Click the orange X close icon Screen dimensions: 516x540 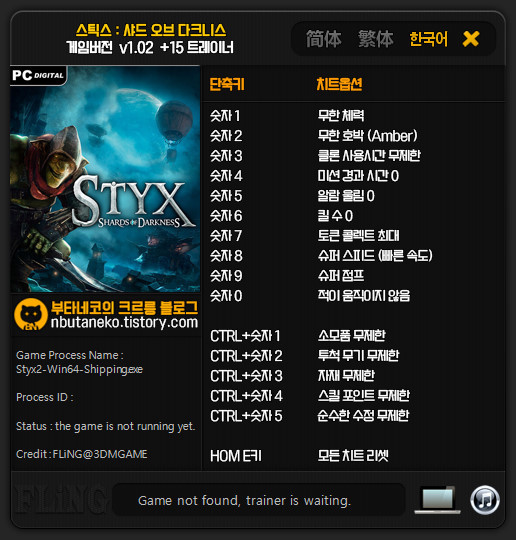click(471, 39)
